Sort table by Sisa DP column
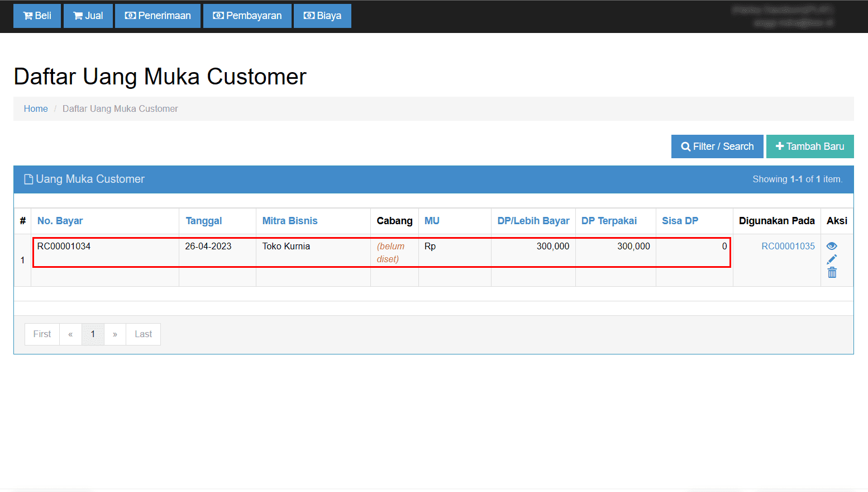This screenshot has height=492, width=868. (680, 221)
